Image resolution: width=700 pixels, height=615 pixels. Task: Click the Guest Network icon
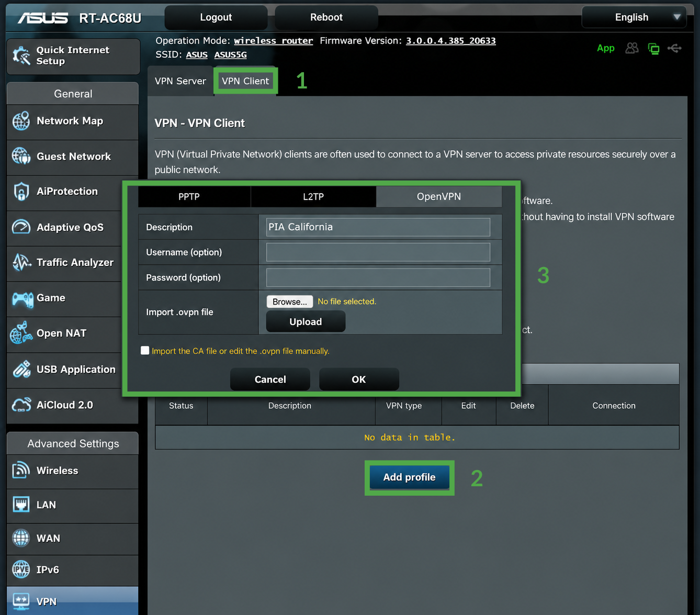(21, 156)
